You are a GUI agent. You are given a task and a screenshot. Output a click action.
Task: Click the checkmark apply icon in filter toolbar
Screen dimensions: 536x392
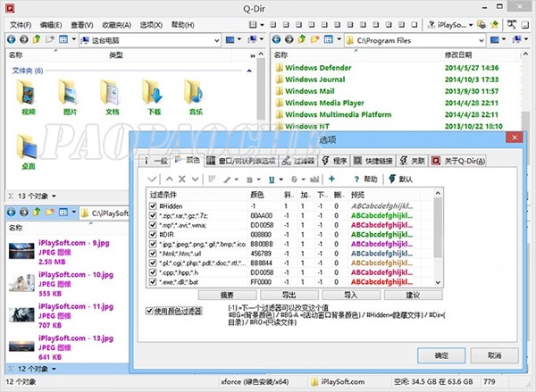pos(153,179)
